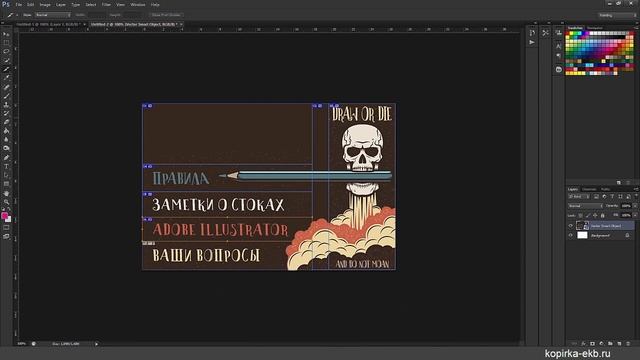640x360 pixels.
Task: Open the slice Style dropdown
Action: coord(53,15)
